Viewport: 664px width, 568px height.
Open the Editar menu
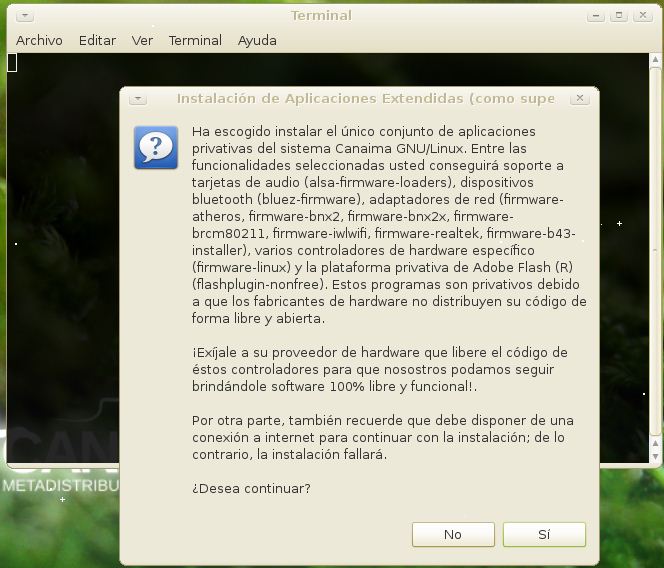[x=97, y=40]
